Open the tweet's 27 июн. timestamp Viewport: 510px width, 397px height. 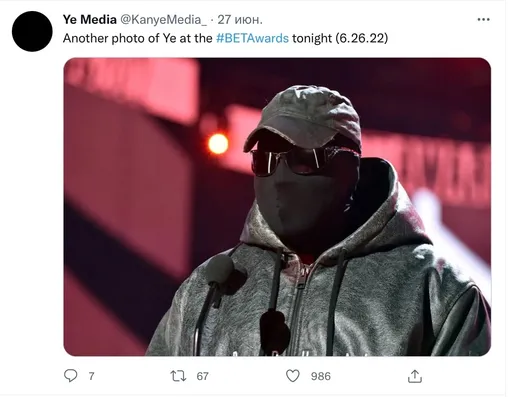click(240, 20)
